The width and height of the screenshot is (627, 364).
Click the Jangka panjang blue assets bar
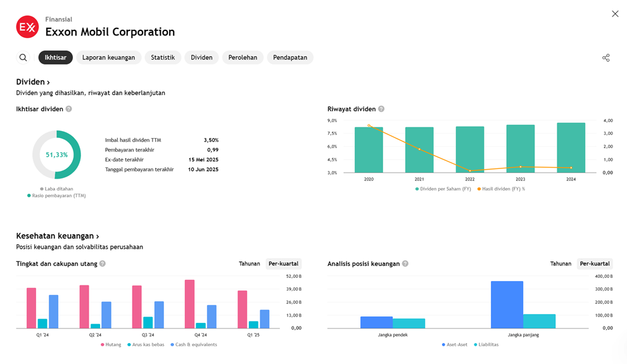[x=507, y=305]
